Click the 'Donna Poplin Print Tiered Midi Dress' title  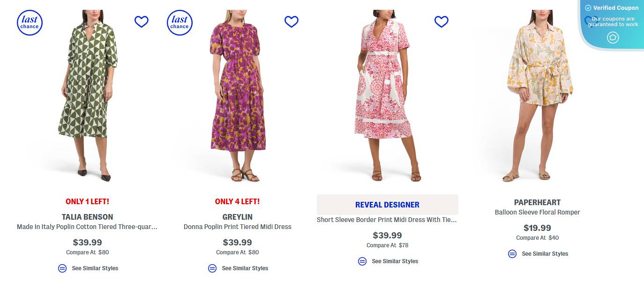[x=238, y=227]
